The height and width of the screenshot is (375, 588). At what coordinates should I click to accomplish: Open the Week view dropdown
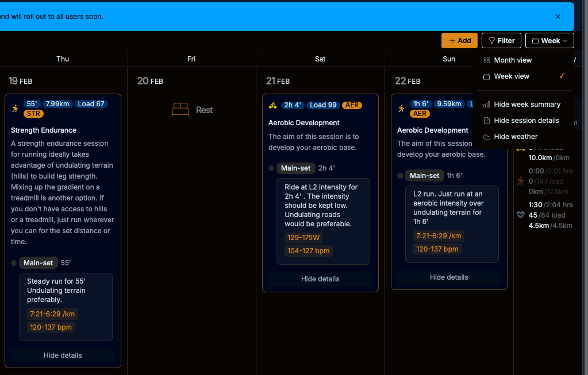point(549,41)
